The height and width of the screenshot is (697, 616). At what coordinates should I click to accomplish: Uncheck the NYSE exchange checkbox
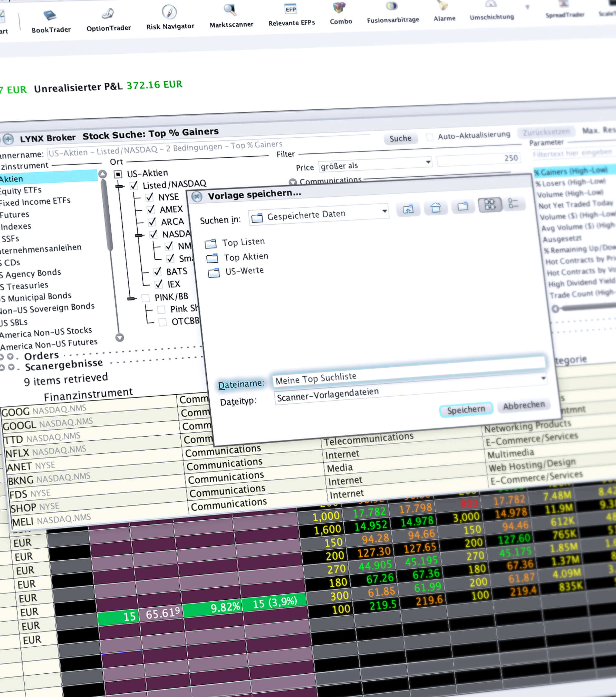[149, 197]
